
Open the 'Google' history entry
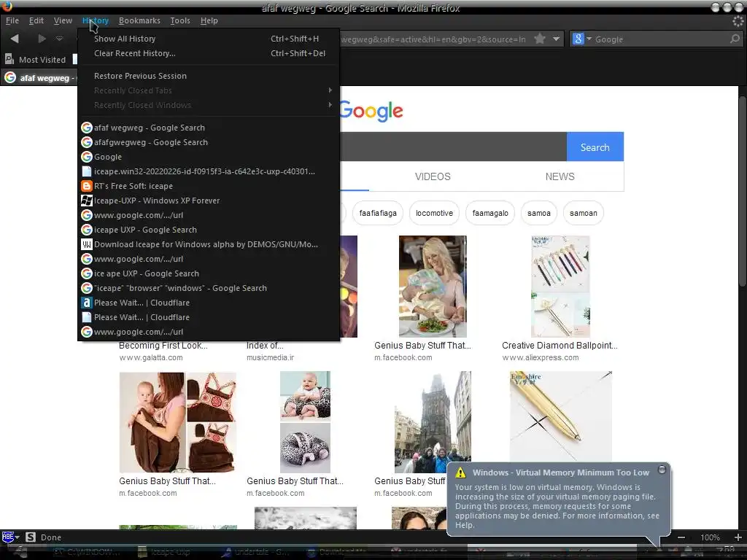coord(209,157)
